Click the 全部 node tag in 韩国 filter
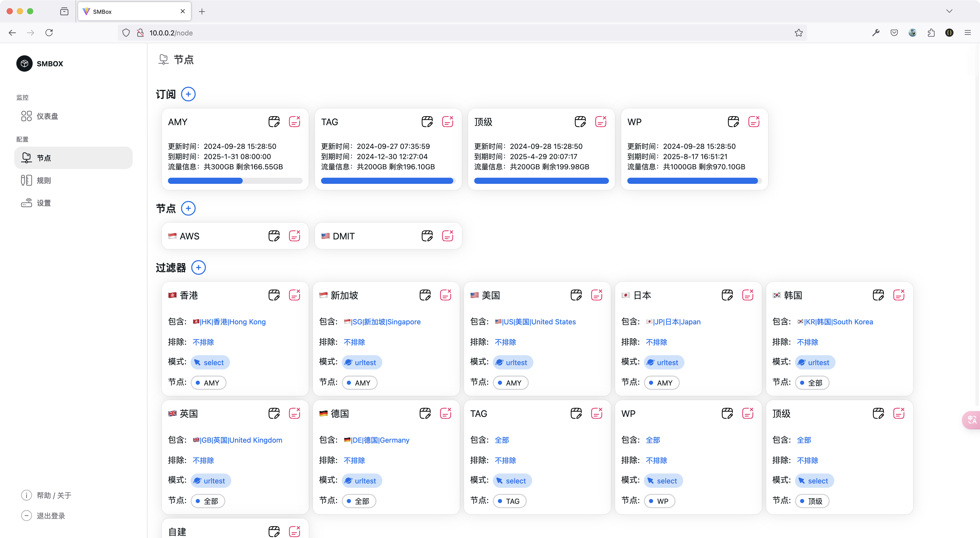 click(812, 383)
